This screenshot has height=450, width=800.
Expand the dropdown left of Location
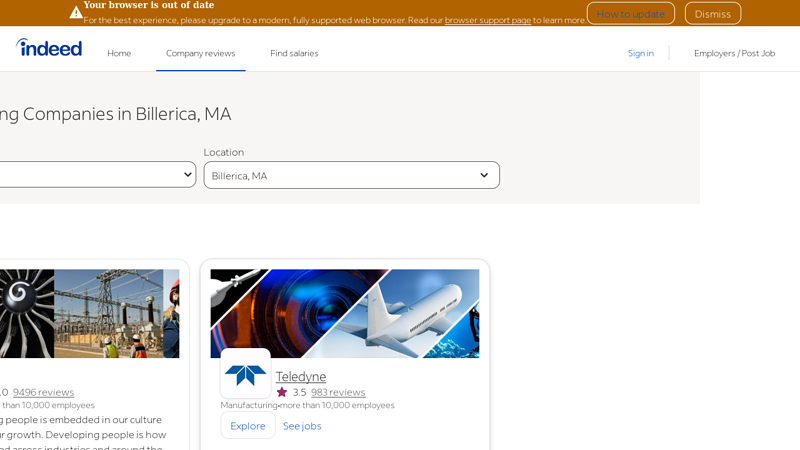pyautogui.click(x=97, y=174)
